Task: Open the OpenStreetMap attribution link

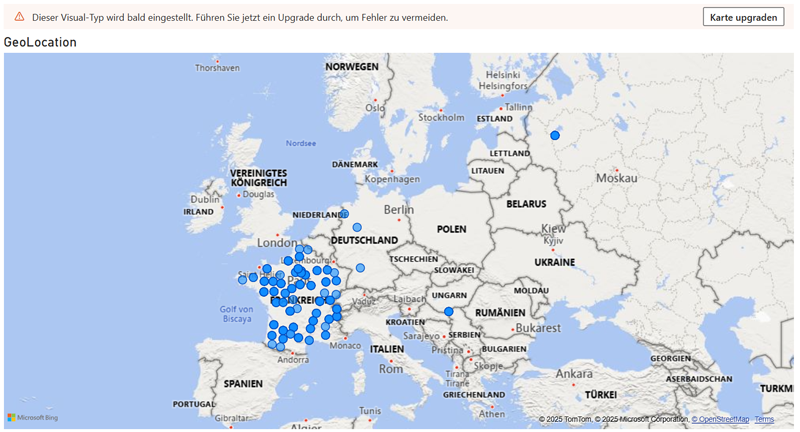Action: 720,419
